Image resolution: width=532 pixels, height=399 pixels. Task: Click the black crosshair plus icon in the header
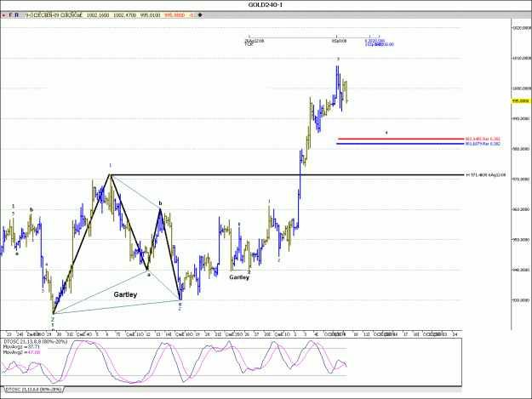click(200, 15)
